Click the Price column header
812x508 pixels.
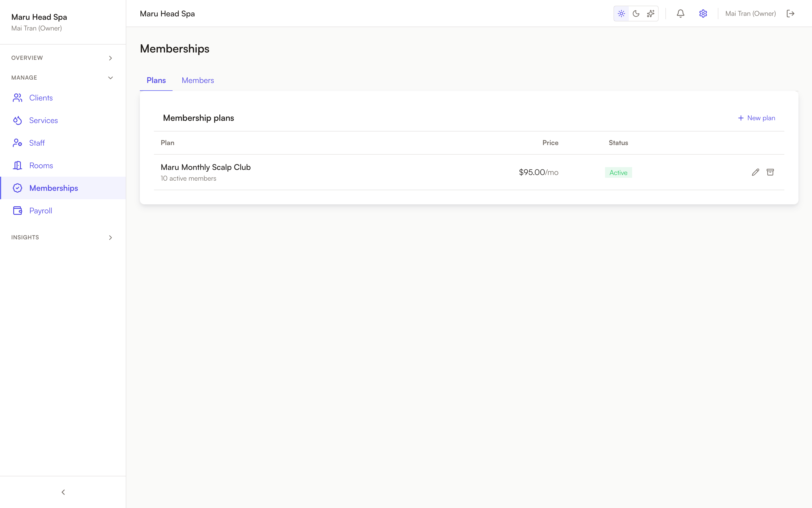pyautogui.click(x=550, y=143)
